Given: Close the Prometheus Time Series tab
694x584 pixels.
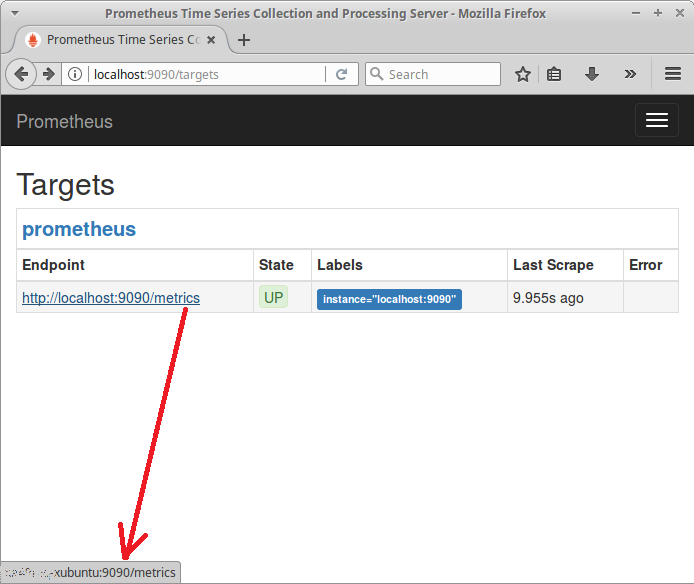Looking at the screenshot, I should tap(211, 40).
